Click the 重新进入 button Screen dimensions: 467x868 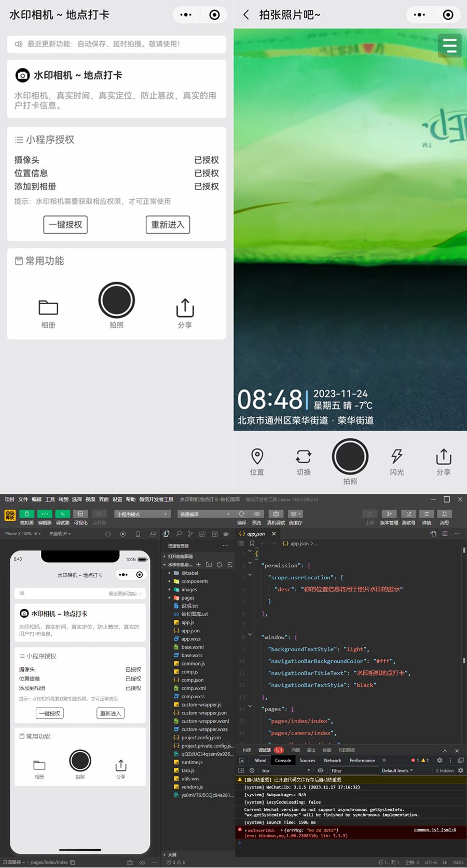[x=168, y=225]
